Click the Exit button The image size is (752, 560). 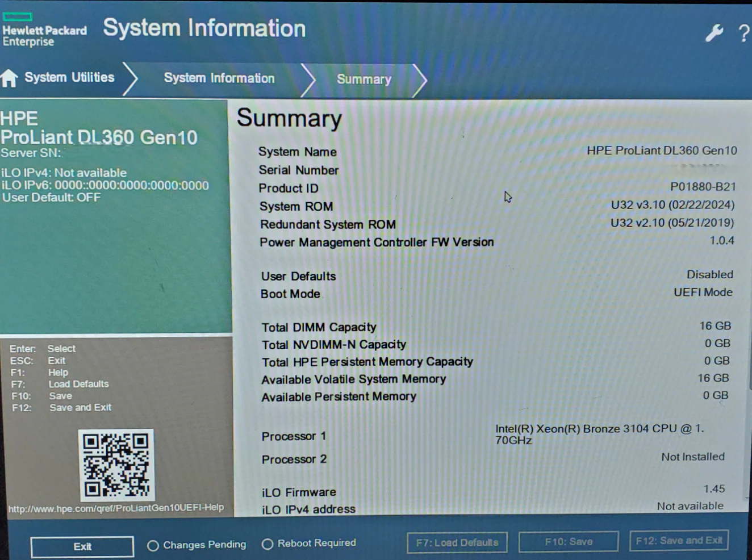pyautogui.click(x=82, y=546)
